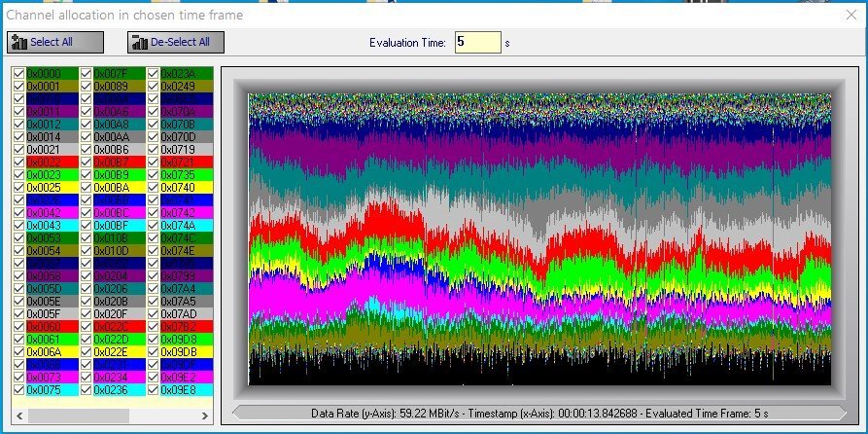
Task: Select the red 0x07B2 color label
Action: (x=187, y=326)
